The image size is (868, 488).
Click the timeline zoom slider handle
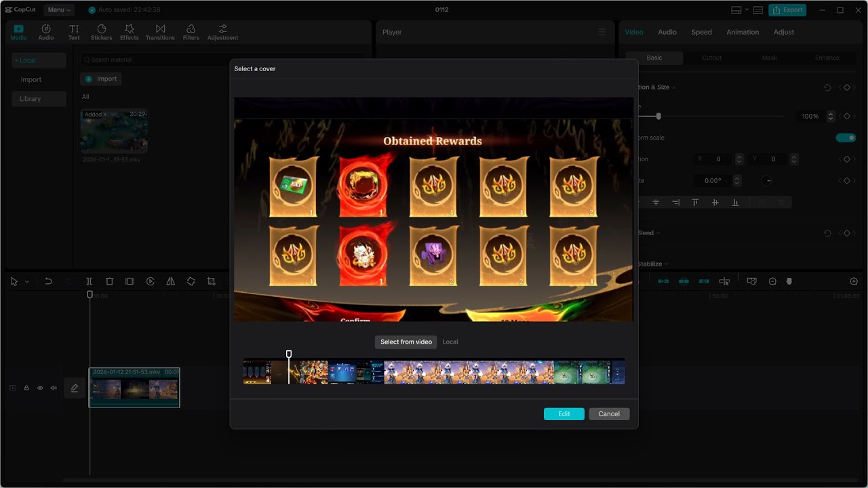pos(789,281)
